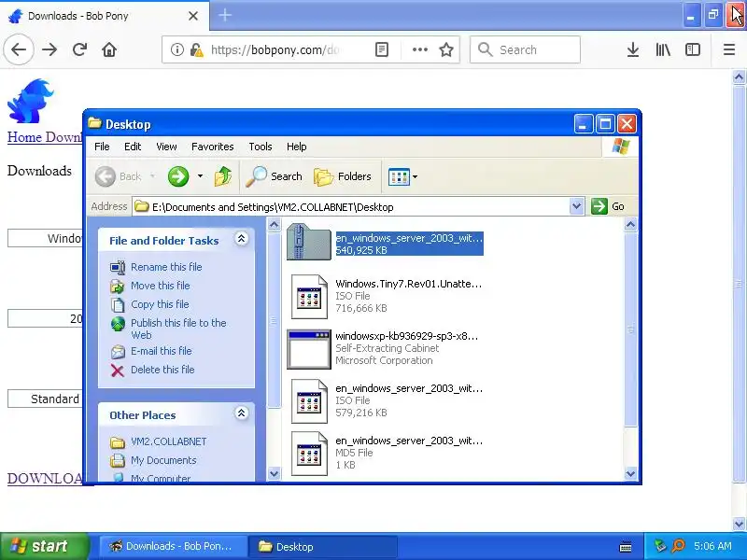Close the Downloads - Bob Pony tab
747x560 pixels.
pyautogui.click(x=193, y=16)
